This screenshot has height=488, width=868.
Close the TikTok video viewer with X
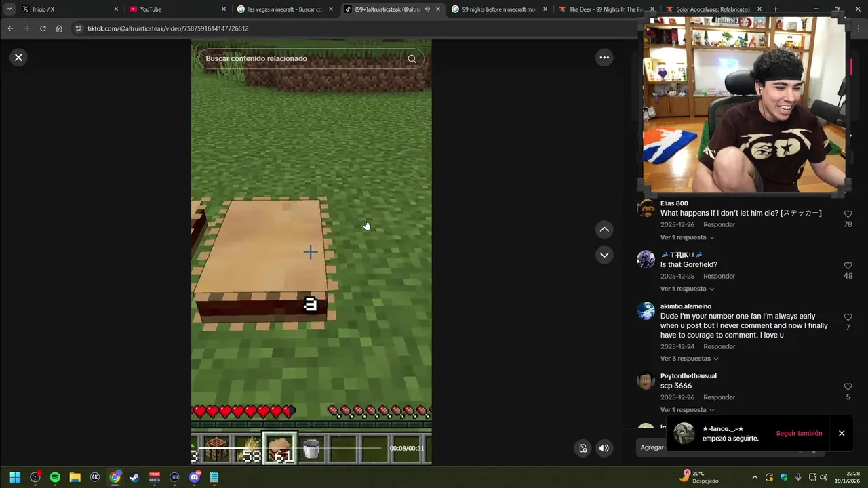click(x=18, y=58)
